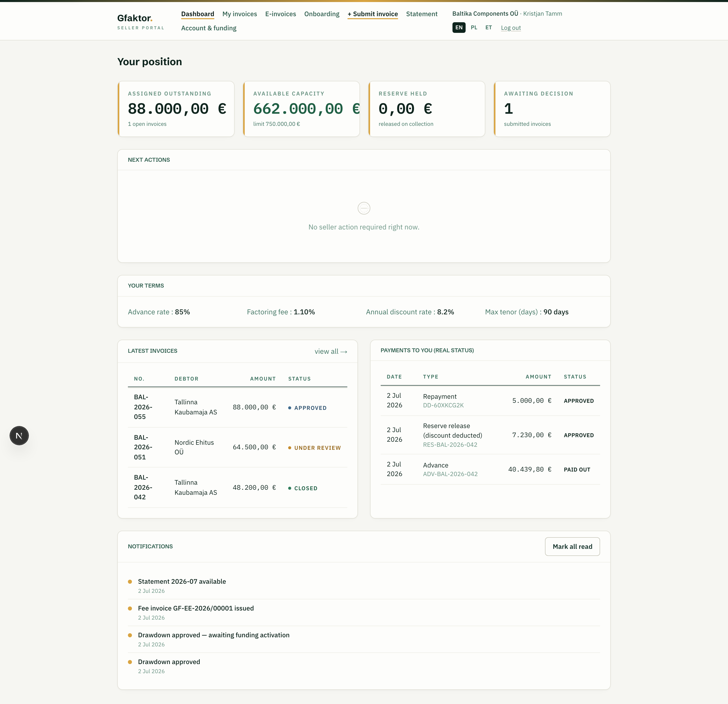Open the Assigned Outstanding card
This screenshot has width=728, height=704.
pos(176,109)
